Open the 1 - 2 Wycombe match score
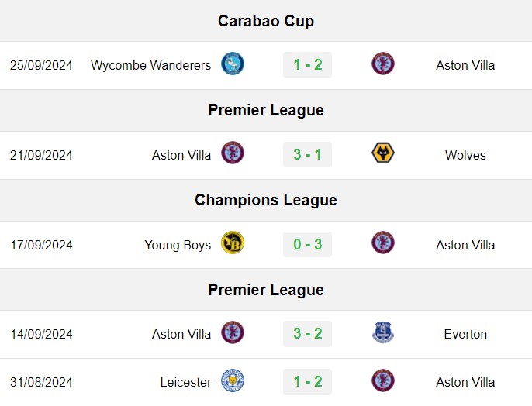Viewport: 532px width, 406px height. pos(307,65)
